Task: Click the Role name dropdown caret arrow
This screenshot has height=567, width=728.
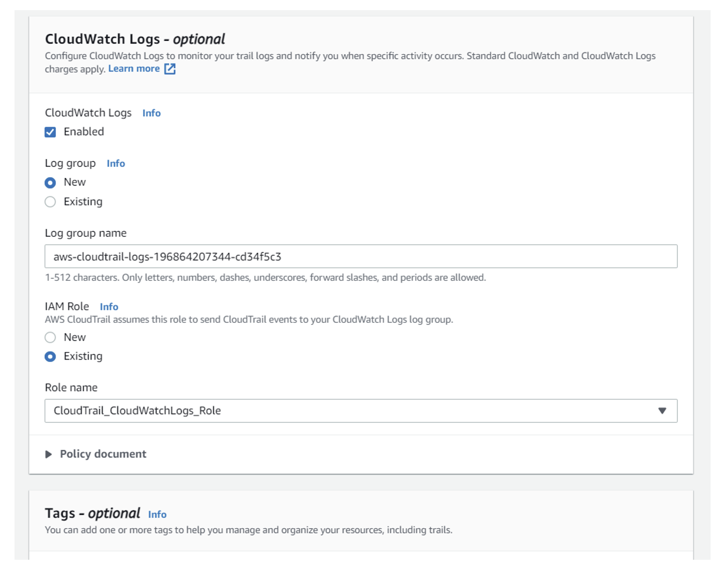Action: pos(662,411)
